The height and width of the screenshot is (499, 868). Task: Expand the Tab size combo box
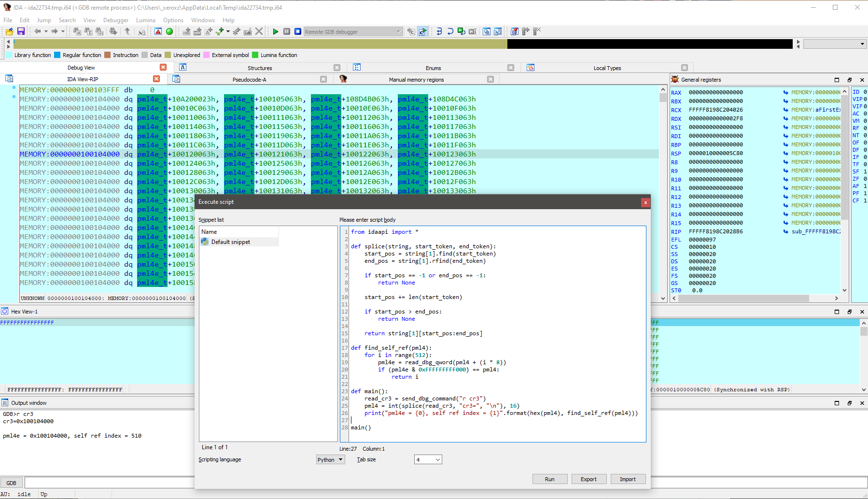coord(428,459)
